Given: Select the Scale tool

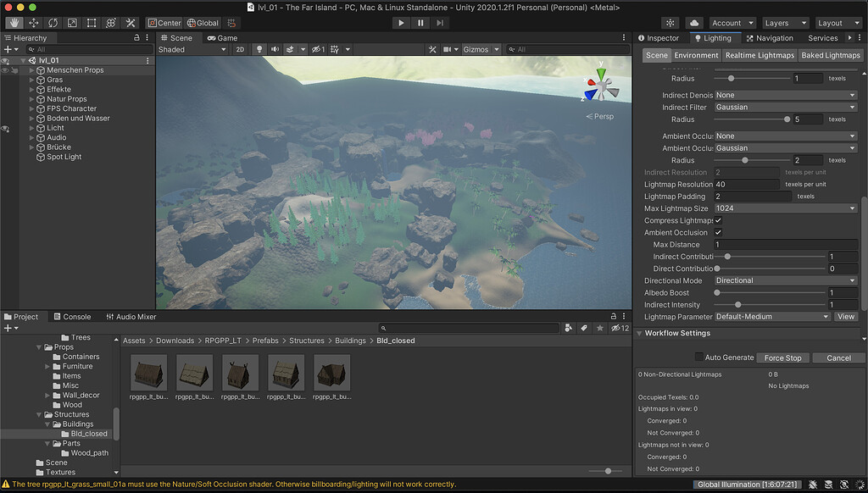Looking at the screenshot, I should (71, 23).
